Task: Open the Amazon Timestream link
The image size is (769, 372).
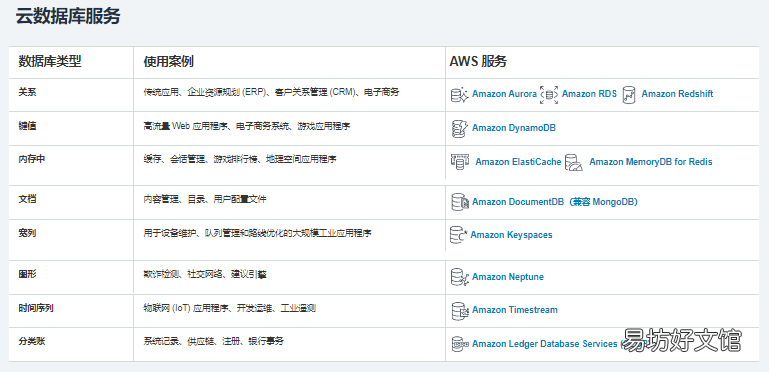Action: coord(514,310)
